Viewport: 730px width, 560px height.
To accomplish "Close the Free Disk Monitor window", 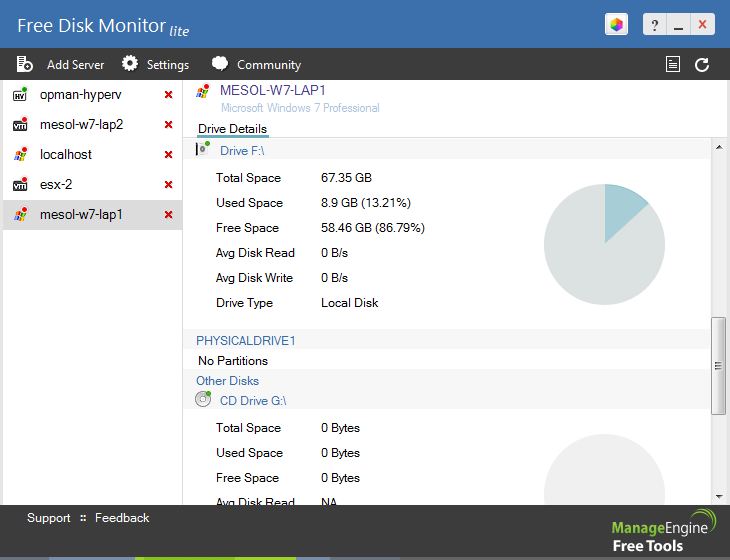I will [703, 24].
